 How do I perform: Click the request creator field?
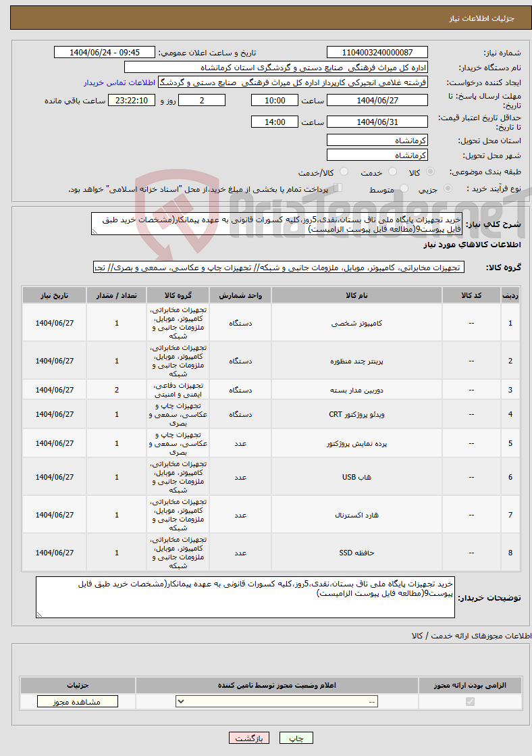pos(293,83)
